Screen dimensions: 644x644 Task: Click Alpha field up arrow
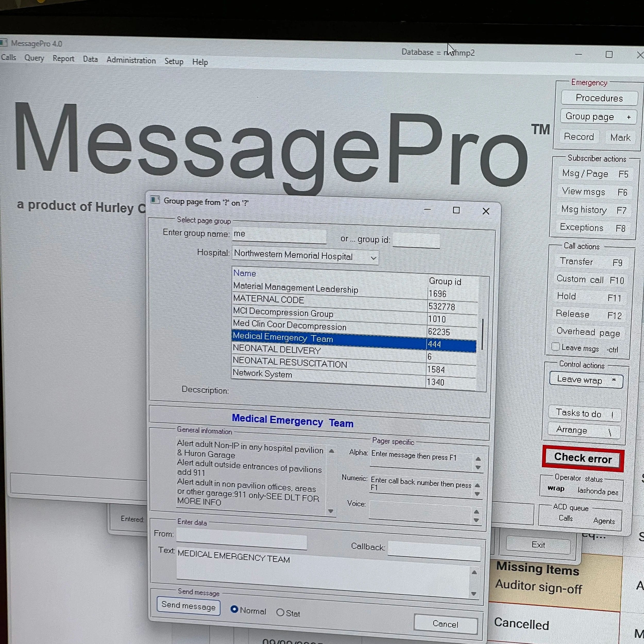(x=478, y=459)
